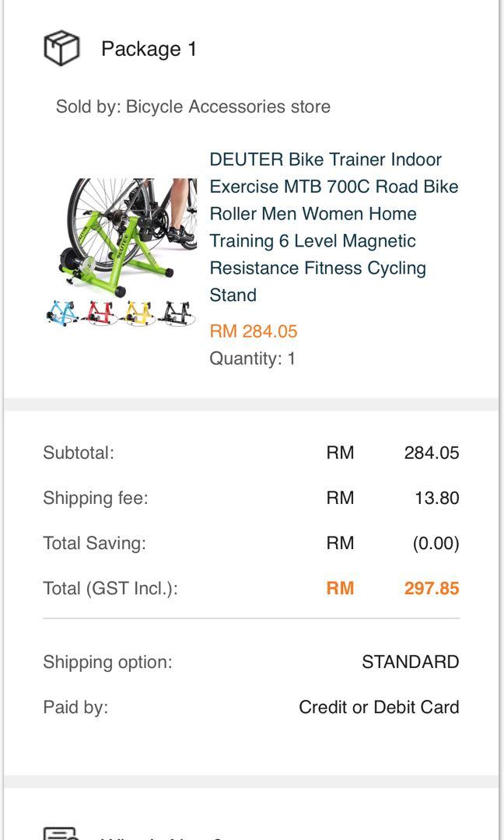Click the Package 1 box icon
Image resolution: width=504 pixels, height=840 pixels.
click(x=61, y=48)
